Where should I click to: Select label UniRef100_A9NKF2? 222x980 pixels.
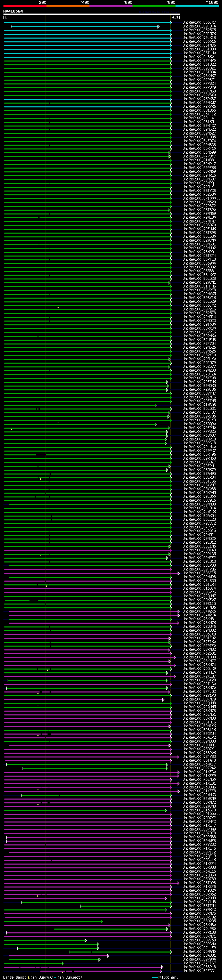click(x=199, y=910)
